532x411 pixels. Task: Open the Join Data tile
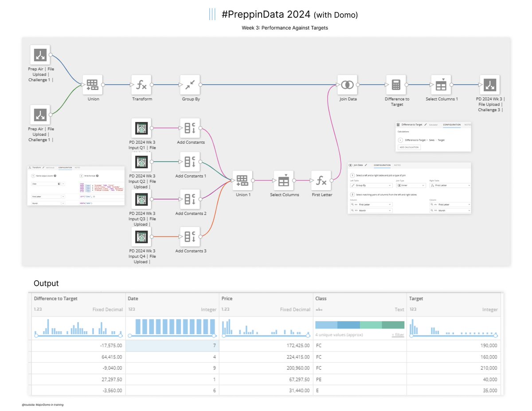point(348,84)
